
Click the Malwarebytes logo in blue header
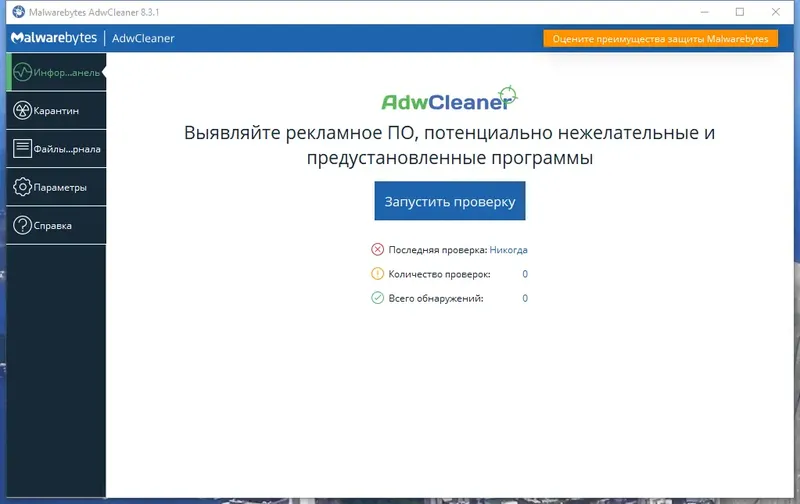coord(54,38)
